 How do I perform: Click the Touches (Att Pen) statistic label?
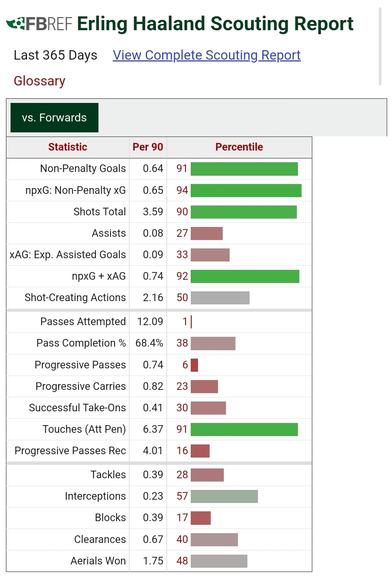84,429
